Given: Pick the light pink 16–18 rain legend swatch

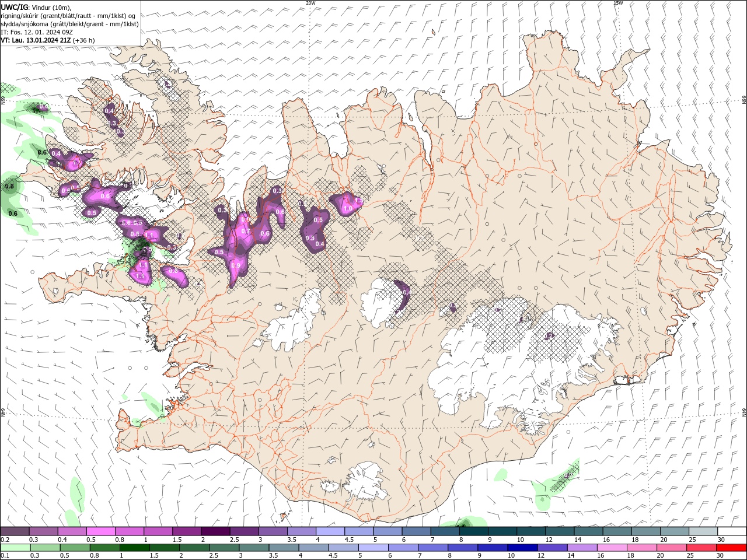Looking at the screenshot, I should coord(612,548).
